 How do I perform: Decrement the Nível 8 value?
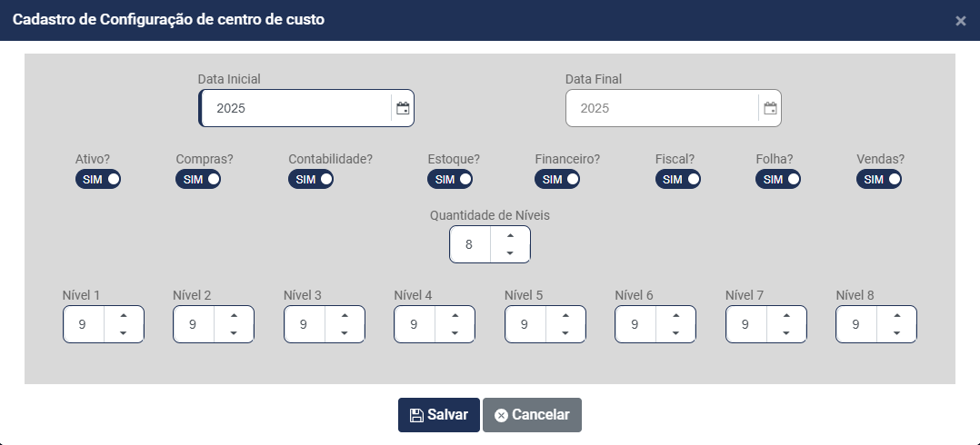(x=897, y=333)
